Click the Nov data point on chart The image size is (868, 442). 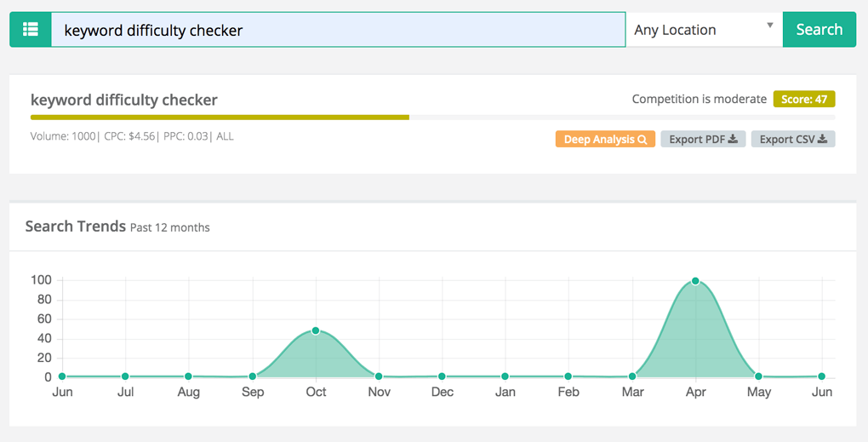point(379,376)
